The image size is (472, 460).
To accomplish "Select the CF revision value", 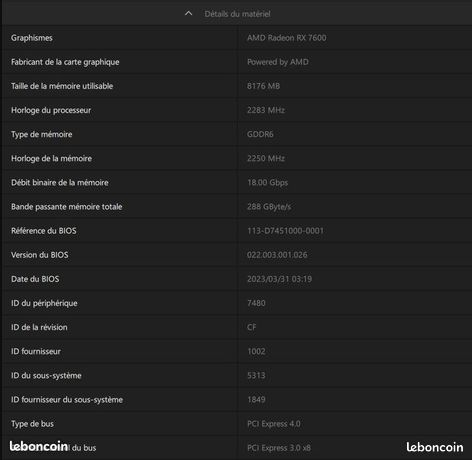I will click(252, 327).
